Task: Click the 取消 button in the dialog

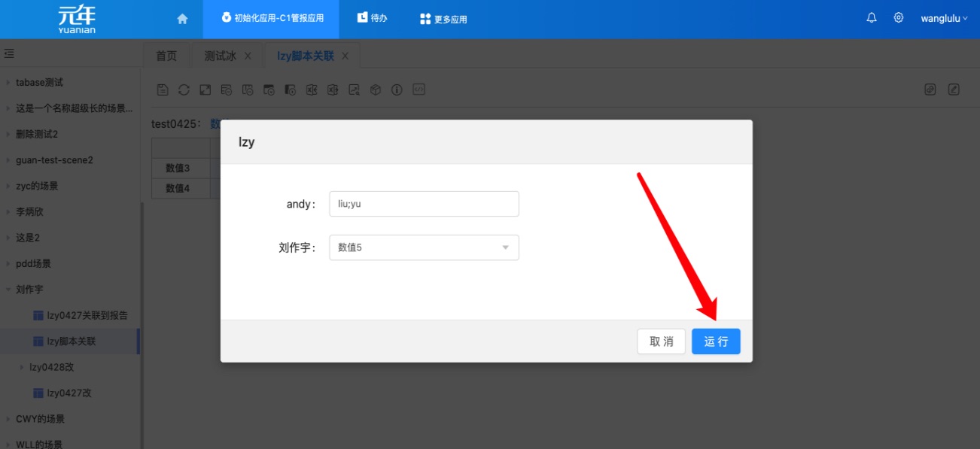Action: pyautogui.click(x=661, y=341)
